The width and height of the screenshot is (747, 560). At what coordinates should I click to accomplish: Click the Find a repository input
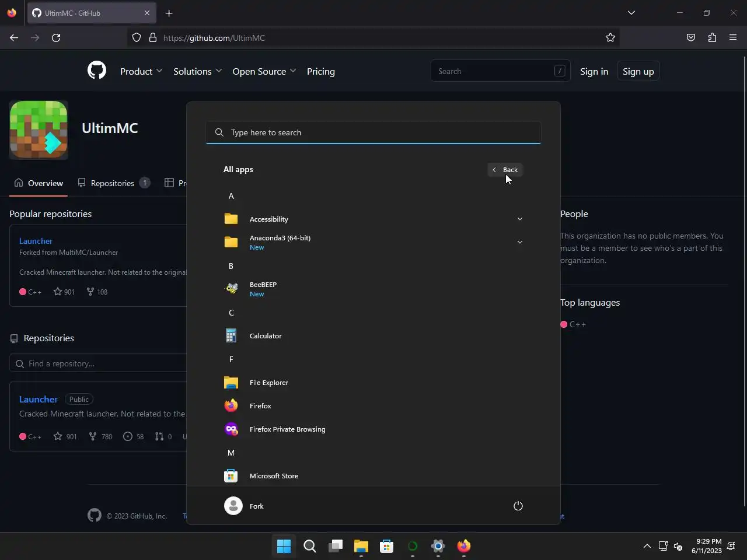tap(99, 363)
